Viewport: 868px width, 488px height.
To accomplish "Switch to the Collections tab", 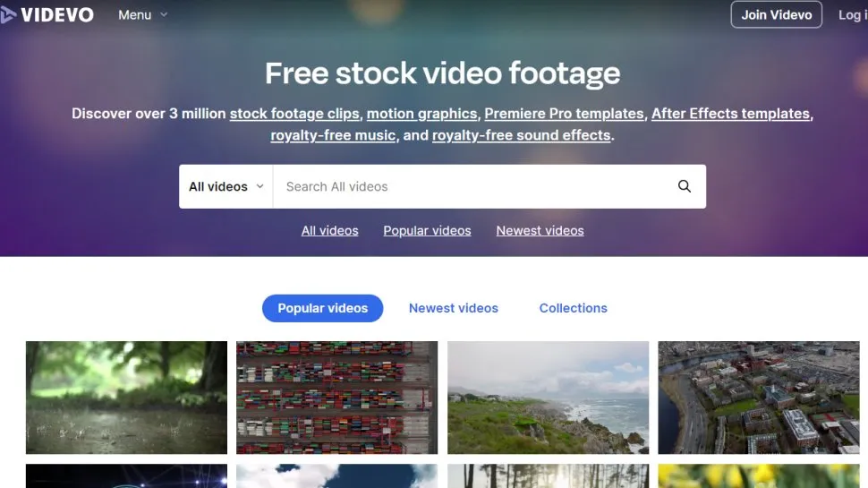I will pos(573,308).
